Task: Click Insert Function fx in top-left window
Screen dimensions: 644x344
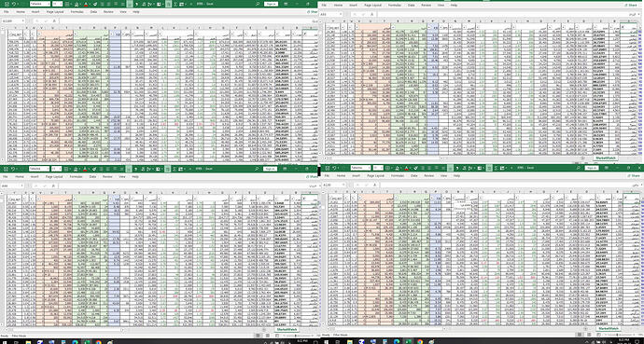Action: (x=54, y=21)
